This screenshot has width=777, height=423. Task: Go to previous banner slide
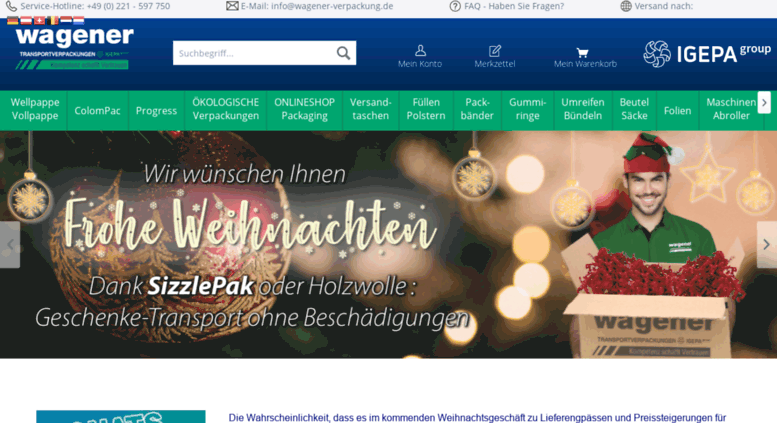tap(10, 245)
